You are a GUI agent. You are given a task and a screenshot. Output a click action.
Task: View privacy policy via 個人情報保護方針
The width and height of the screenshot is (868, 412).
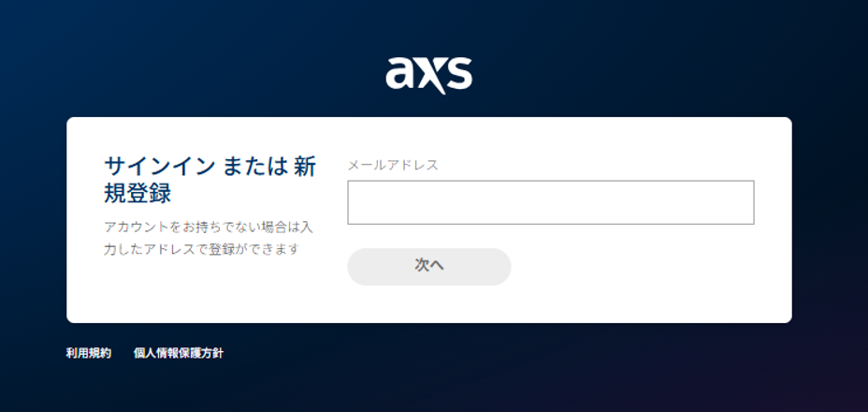click(x=179, y=353)
